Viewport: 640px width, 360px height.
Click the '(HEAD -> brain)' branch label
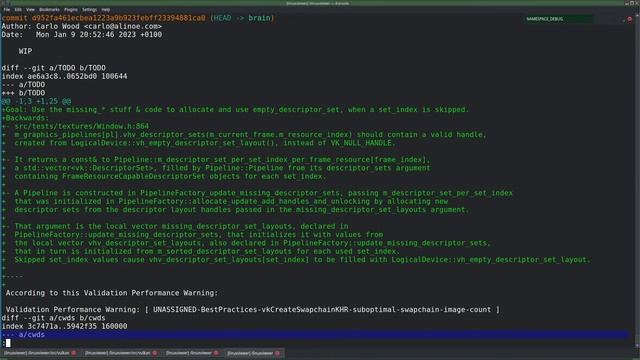tap(242, 18)
